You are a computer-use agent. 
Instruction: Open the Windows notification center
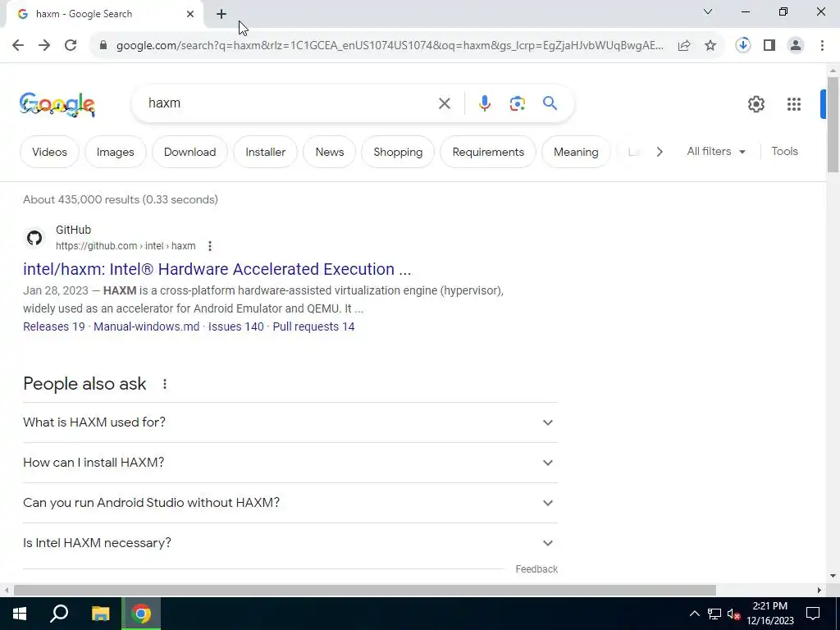[x=813, y=614]
